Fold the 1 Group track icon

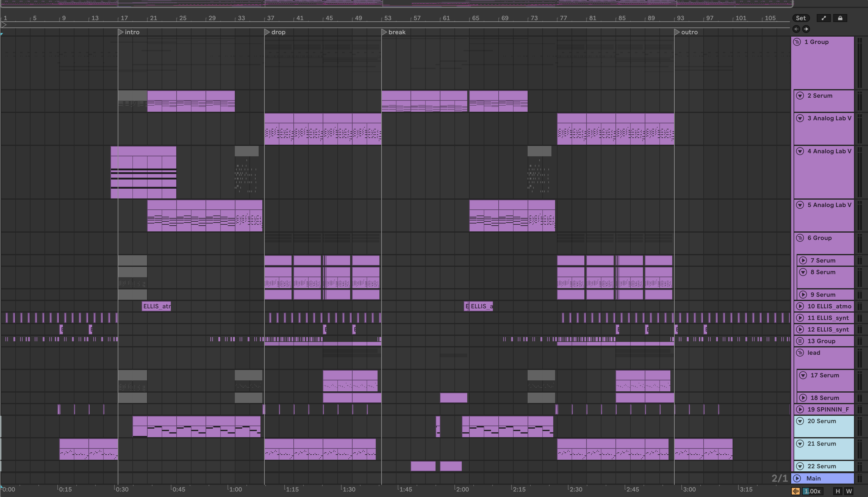[x=797, y=42]
